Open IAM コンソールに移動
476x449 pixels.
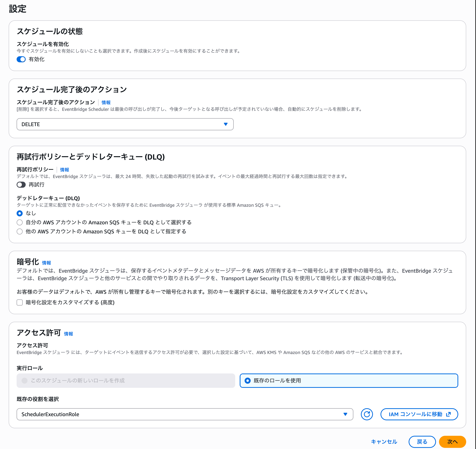pyautogui.click(x=419, y=414)
